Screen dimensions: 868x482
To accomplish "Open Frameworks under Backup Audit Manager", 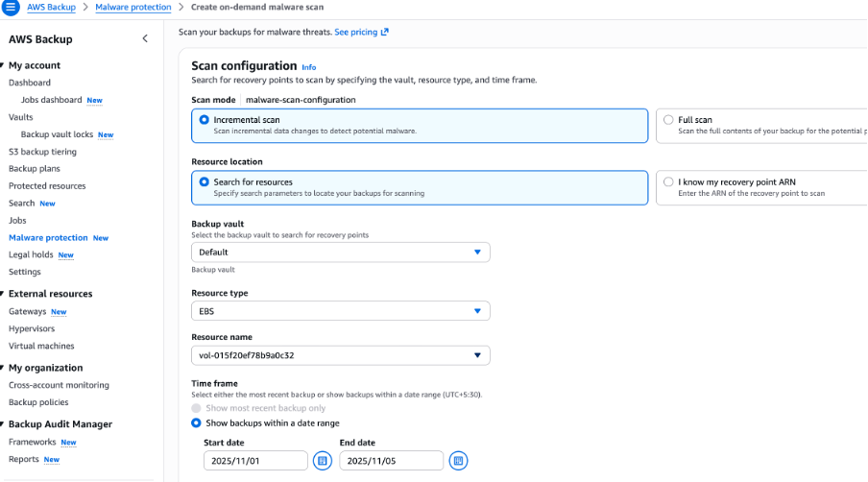I will [x=32, y=443].
